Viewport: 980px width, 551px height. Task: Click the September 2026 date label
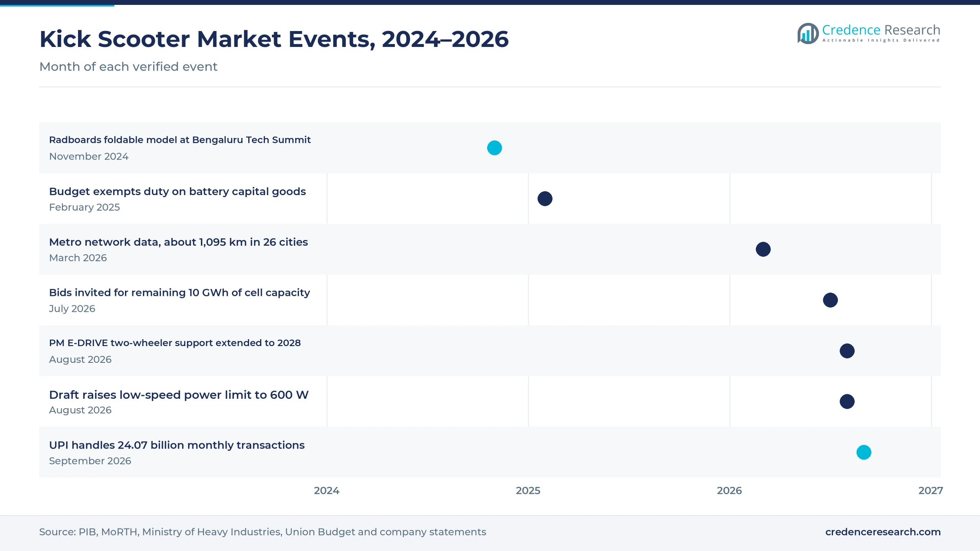coord(90,461)
